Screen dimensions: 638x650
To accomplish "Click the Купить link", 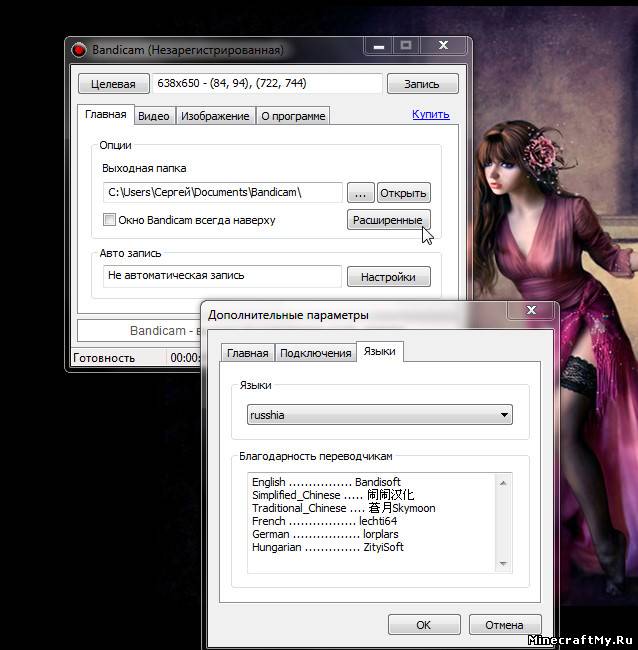I will click(x=430, y=115).
